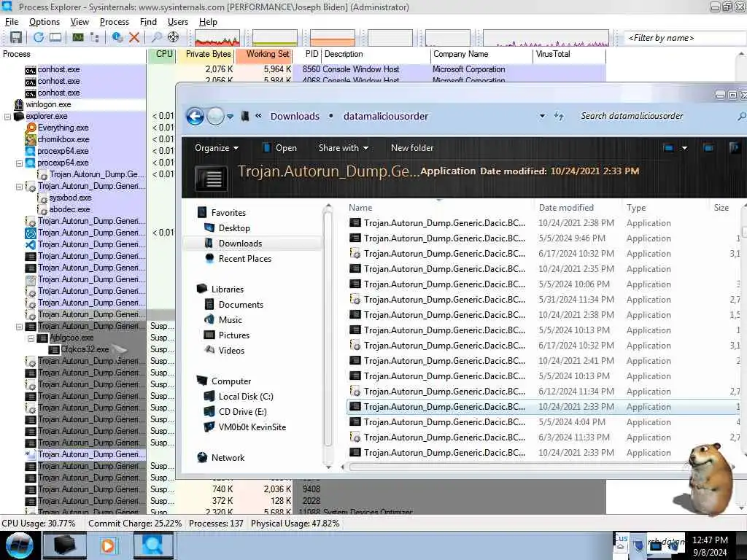
Task: Select the Cfqkca32.exe process
Action: pyautogui.click(x=85, y=349)
